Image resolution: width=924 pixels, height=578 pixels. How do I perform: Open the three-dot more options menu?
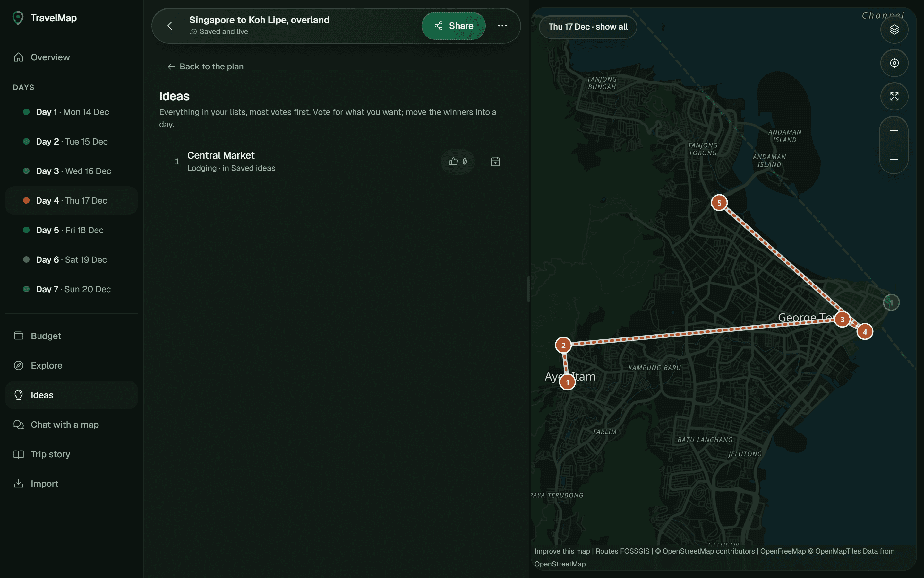point(502,26)
